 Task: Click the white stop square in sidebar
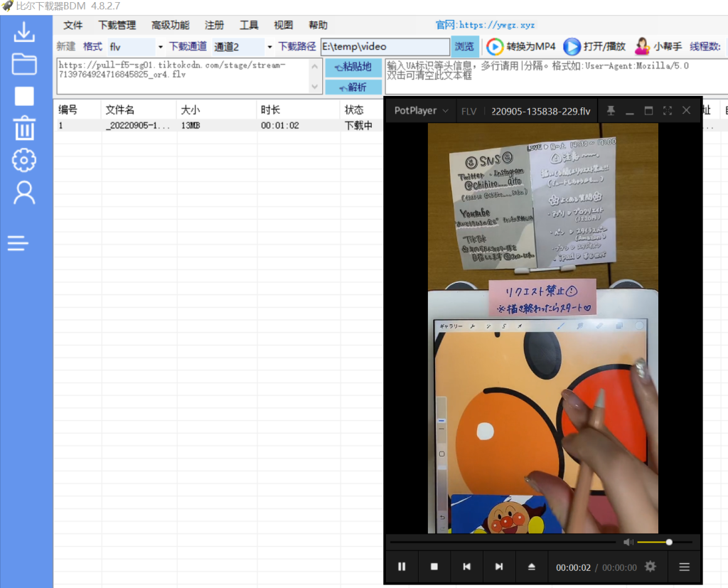click(24, 96)
